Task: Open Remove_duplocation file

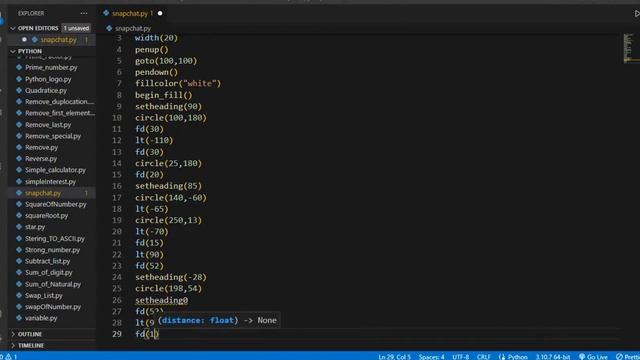Action: click(59, 102)
